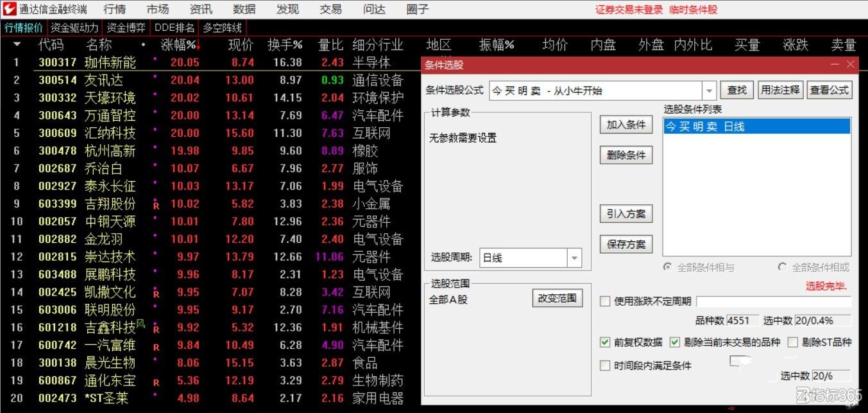Sort by 换手% column header
The image size is (868, 413).
285,45
